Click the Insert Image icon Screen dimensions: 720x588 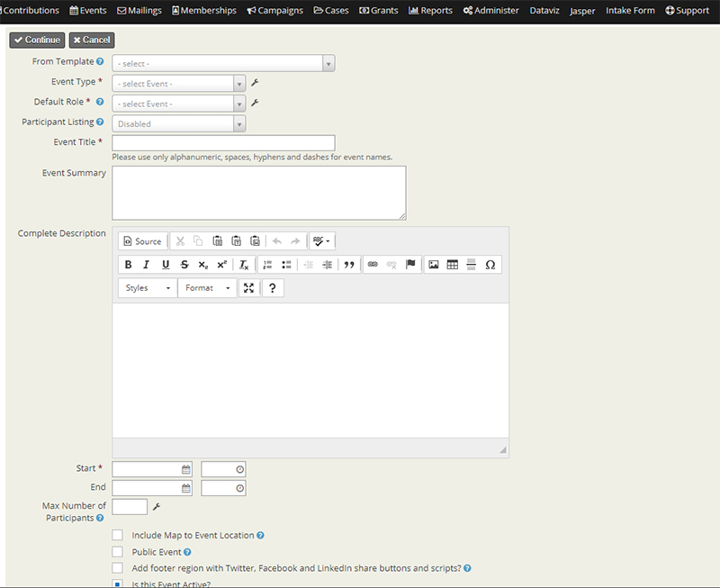coord(433,264)
